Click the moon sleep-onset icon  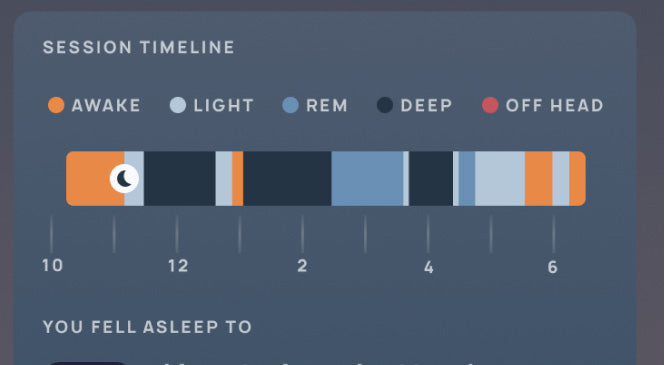coord(124,179)
